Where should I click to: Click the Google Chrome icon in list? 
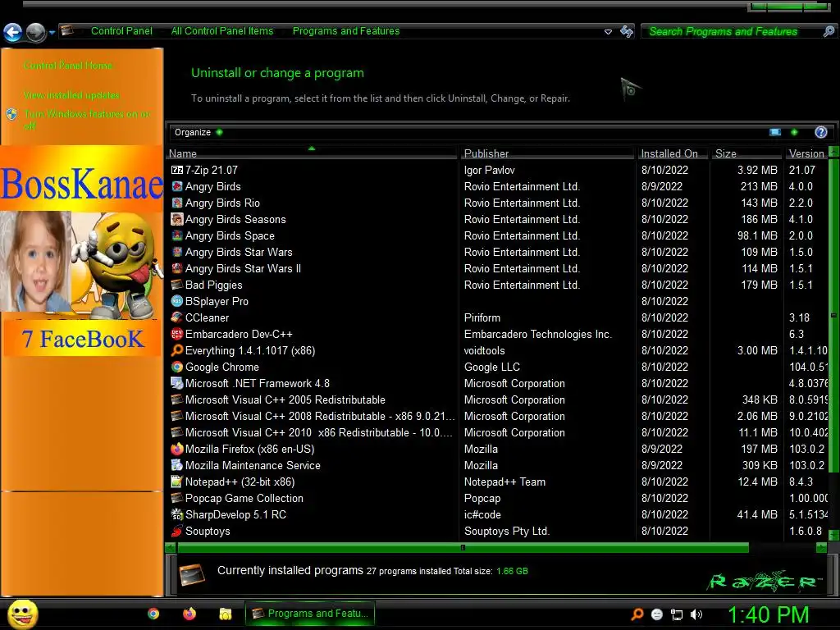pyautogui.click(x=177, y=367)
